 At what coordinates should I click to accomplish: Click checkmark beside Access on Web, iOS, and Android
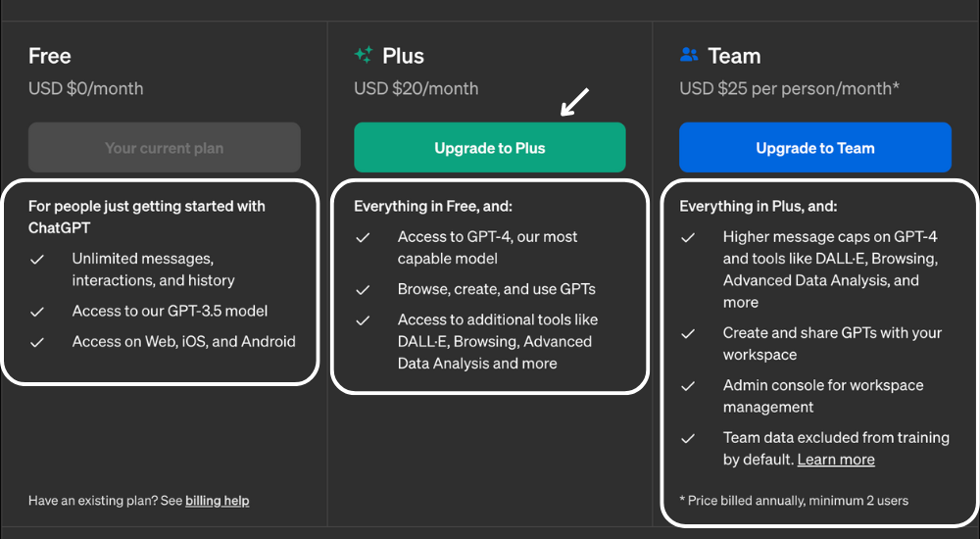tap(37, 342)
